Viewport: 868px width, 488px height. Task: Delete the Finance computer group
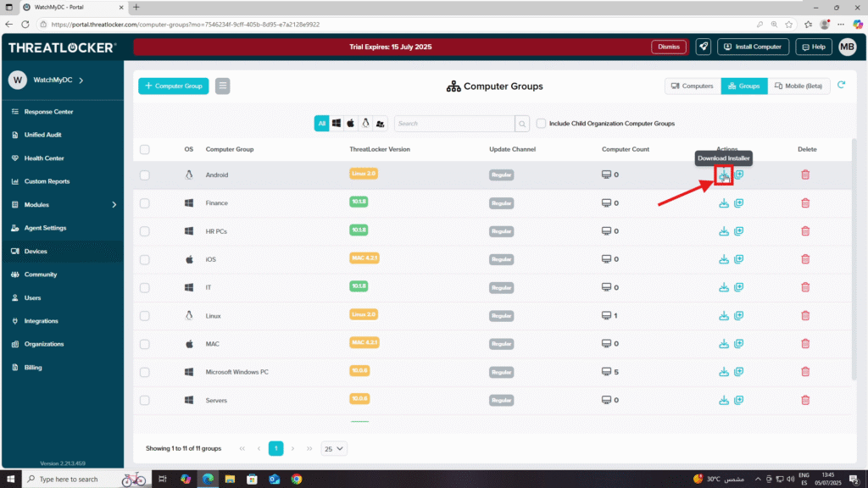[x=805, y=203]
